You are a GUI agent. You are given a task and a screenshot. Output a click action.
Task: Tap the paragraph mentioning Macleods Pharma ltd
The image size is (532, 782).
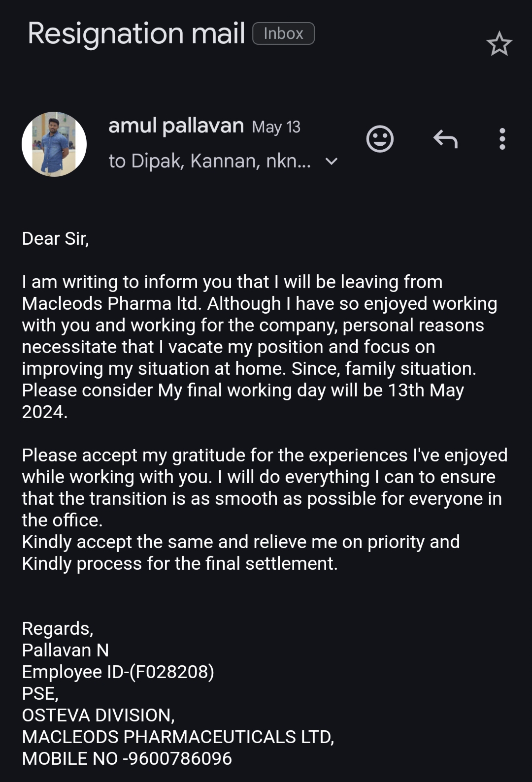[x=256, y=347]
